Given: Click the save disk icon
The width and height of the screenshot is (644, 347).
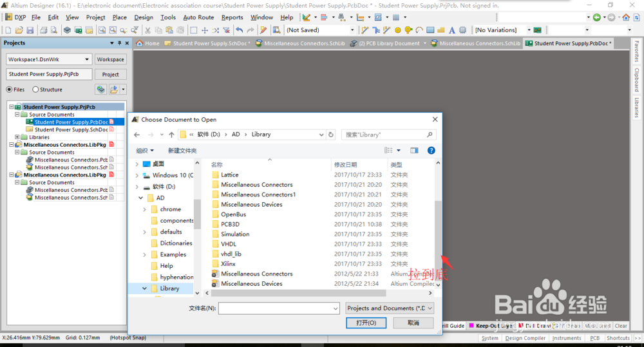Looking at the screenshot, I should click(30, 30).
